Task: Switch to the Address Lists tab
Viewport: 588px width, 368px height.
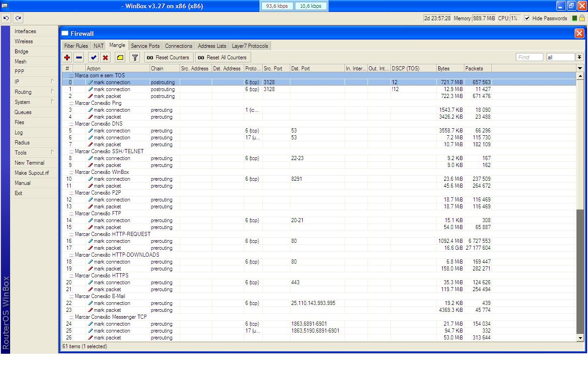Action: (212, 46)
